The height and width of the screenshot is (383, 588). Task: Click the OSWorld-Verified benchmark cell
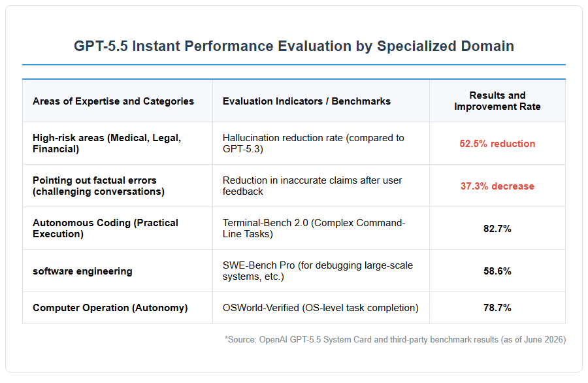321,308
